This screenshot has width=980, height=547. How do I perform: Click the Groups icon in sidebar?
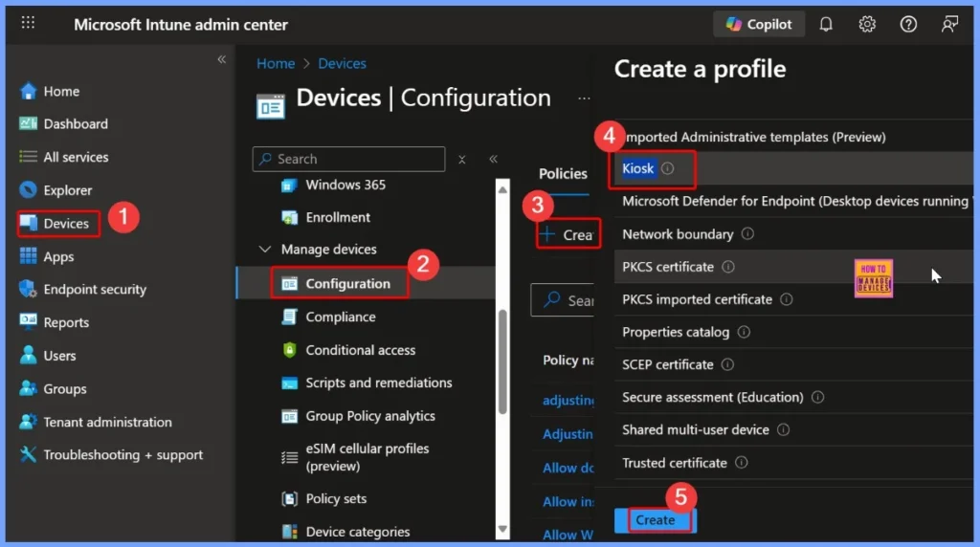(x=28, y=387)
